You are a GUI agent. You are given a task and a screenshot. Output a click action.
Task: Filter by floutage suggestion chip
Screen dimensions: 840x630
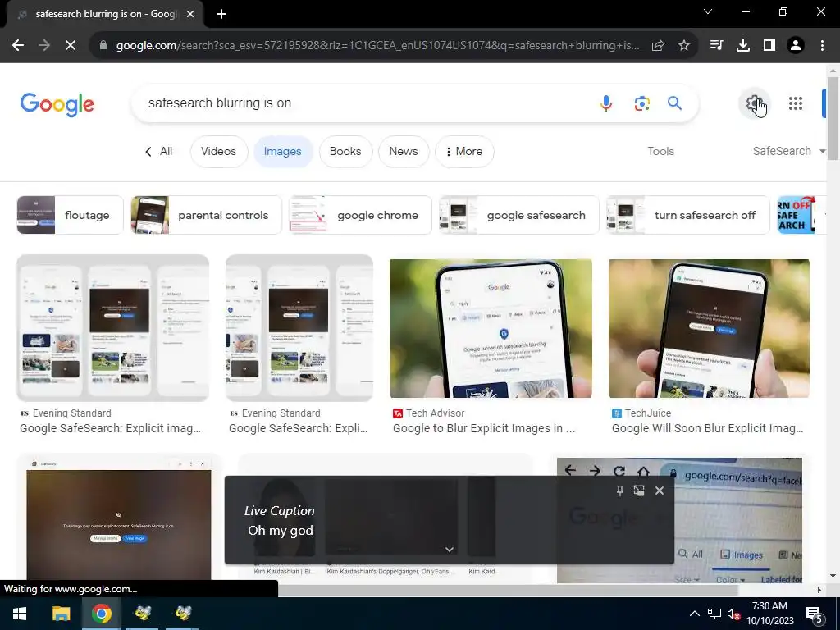click(x=71, y=216)
